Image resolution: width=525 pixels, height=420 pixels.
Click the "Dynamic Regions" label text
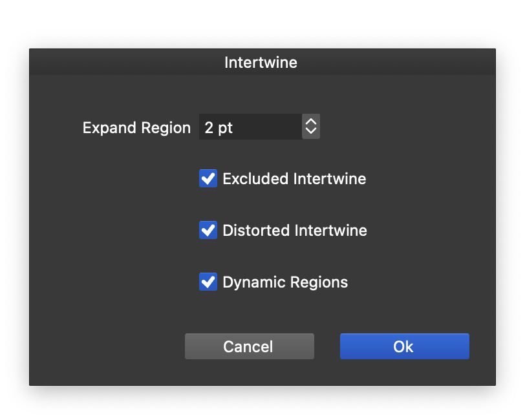(x=285, y=282)
